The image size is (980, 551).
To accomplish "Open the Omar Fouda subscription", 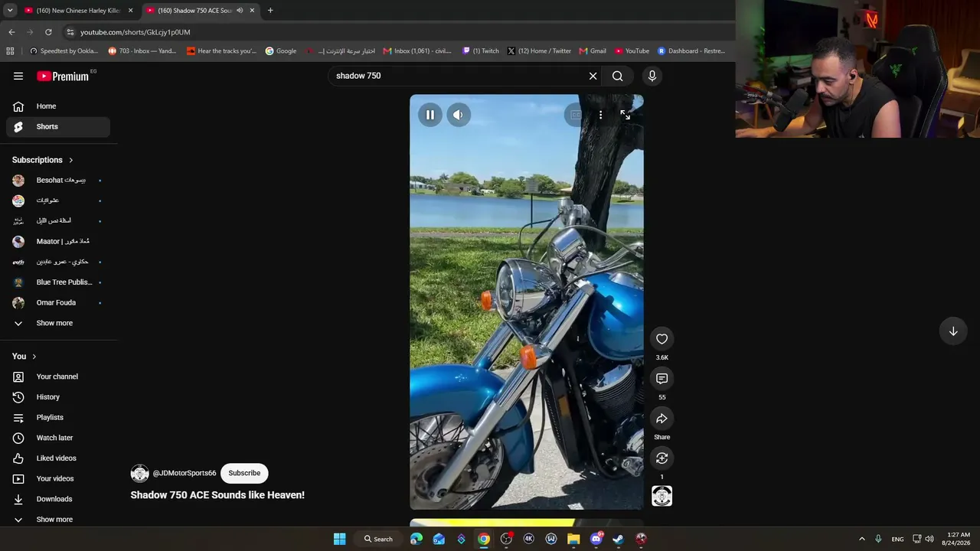I will click(58, 303).
